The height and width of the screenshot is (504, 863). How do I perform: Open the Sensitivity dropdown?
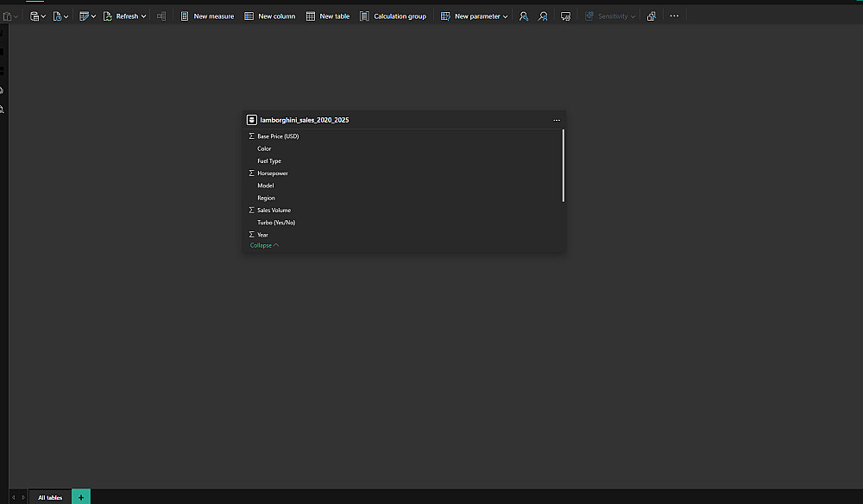609,16
